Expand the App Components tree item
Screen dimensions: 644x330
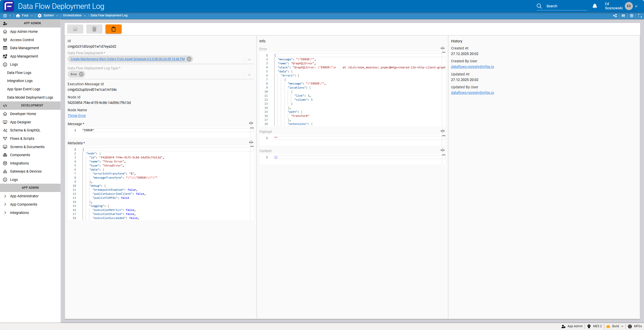point(5,204)
